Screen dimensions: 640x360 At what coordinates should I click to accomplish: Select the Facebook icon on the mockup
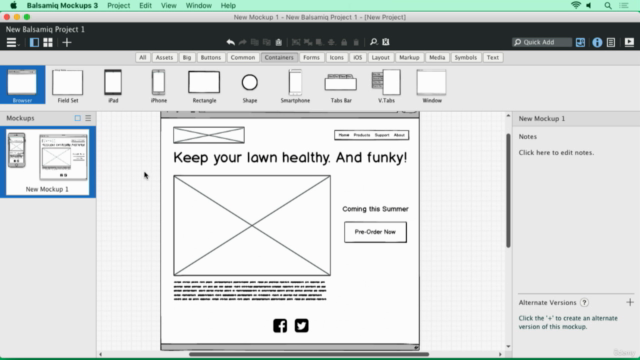280,326
